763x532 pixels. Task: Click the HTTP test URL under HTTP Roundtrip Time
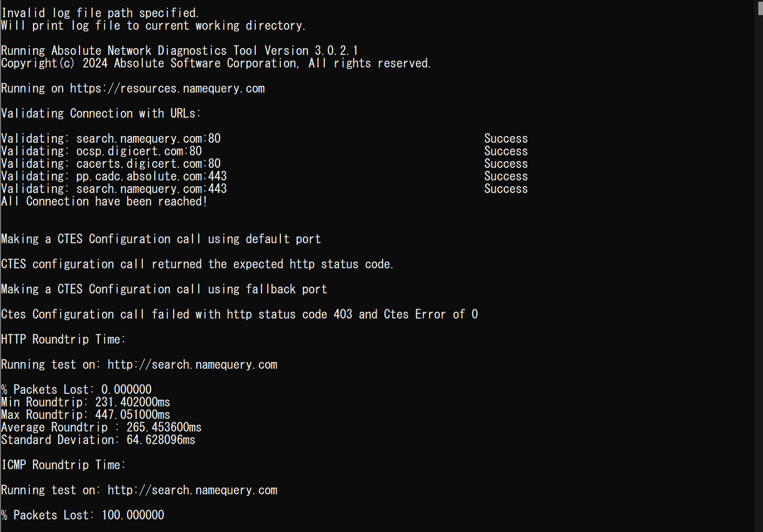[192, 365]
